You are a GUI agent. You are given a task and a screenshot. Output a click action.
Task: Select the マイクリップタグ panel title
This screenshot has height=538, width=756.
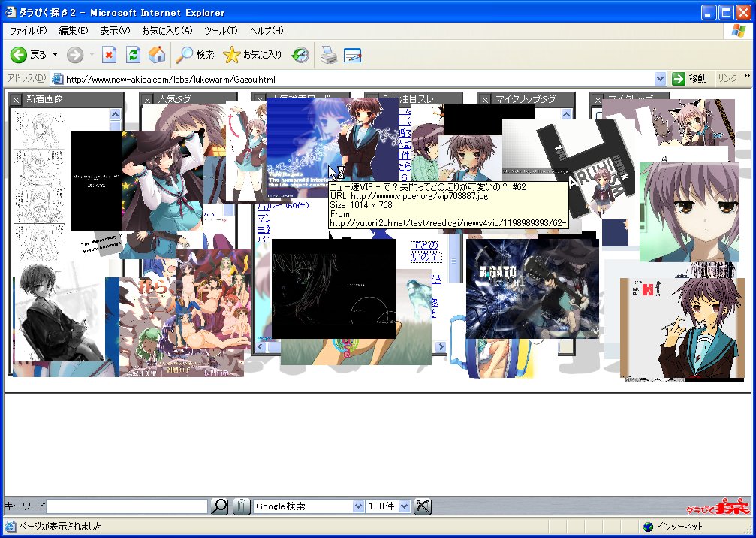click(526, 99)
